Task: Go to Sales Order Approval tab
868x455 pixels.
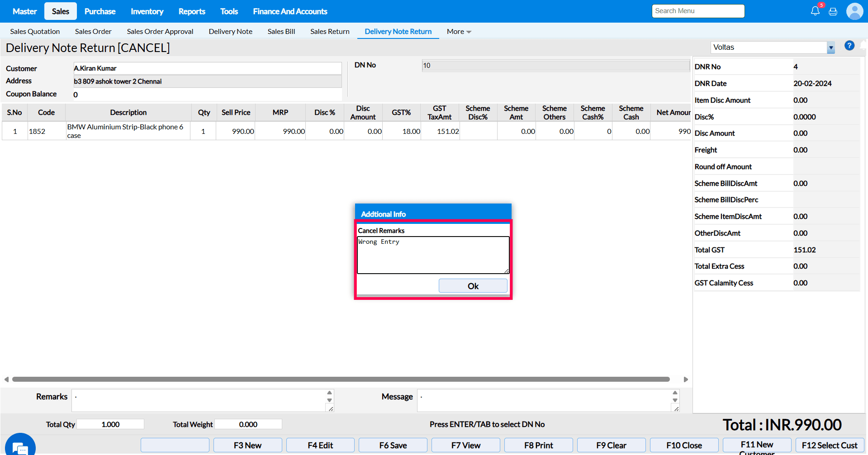Action: pos(160,32)
